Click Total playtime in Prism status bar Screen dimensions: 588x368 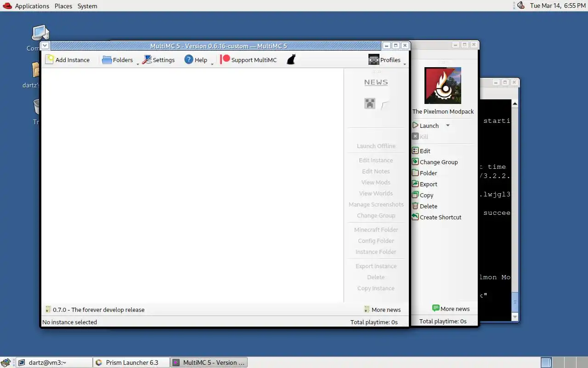443,321
